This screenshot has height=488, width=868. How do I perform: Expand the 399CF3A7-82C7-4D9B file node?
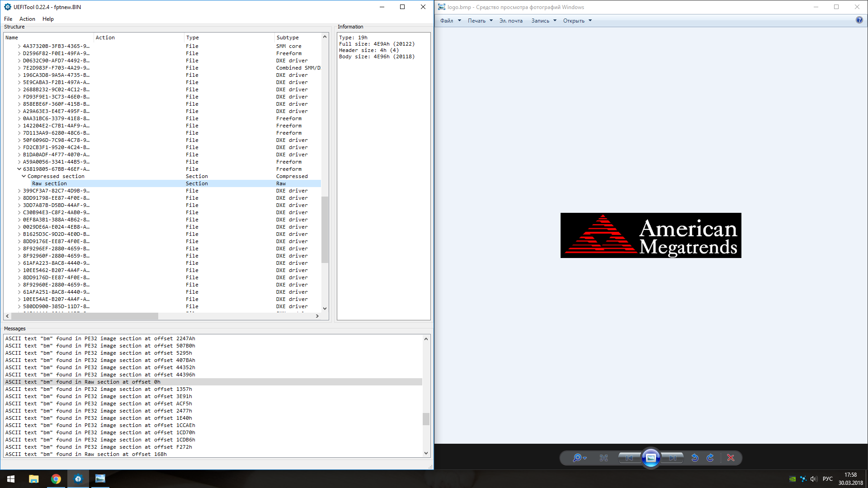19,191
